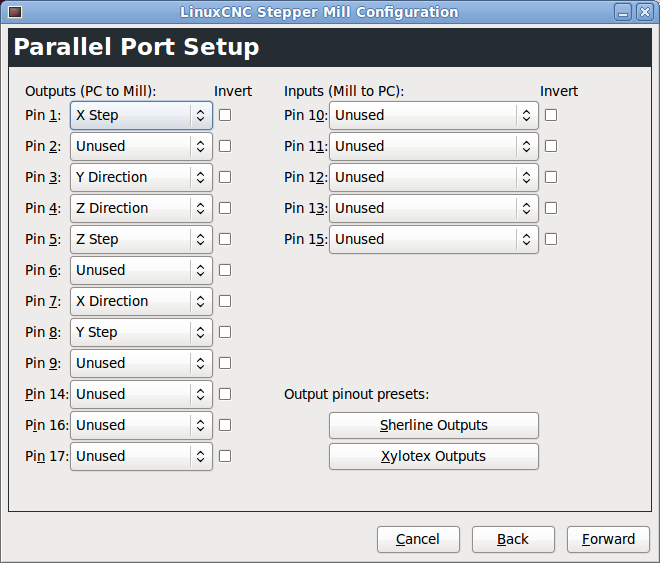
Task: Open Pin 14 Unused output dropdown
Action: [141, 394]
